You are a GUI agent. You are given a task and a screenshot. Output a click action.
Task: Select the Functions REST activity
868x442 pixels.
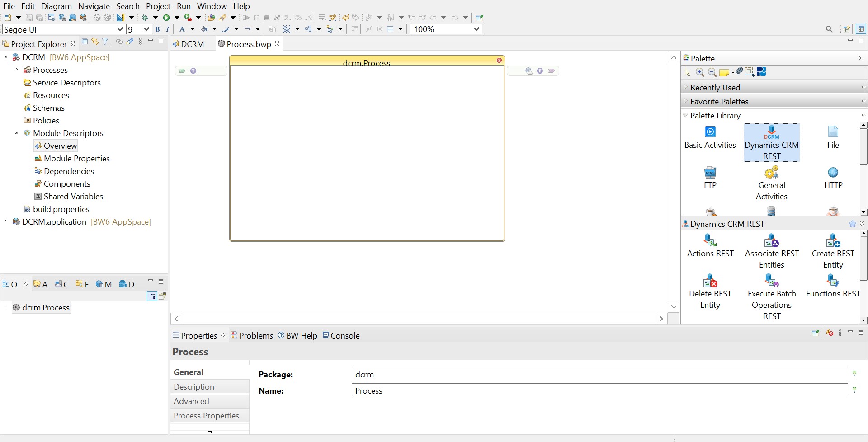833,287
